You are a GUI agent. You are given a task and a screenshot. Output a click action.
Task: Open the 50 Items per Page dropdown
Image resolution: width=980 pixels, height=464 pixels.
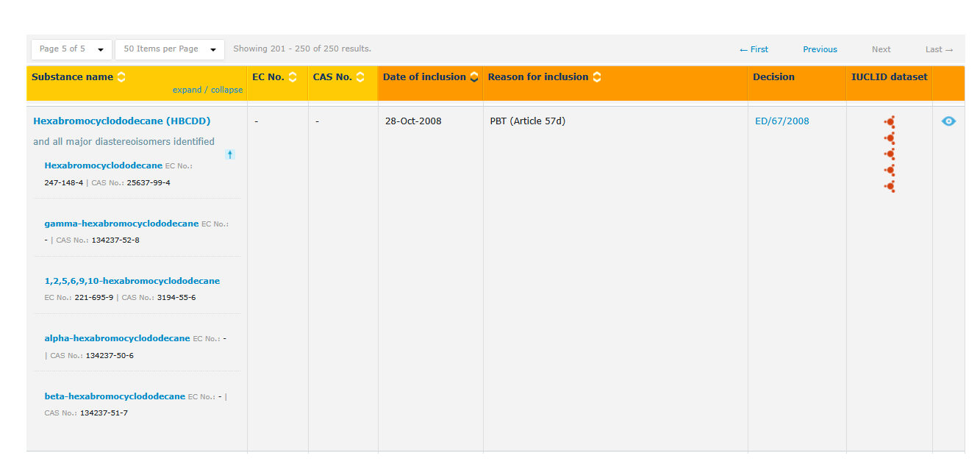(169, 49)
